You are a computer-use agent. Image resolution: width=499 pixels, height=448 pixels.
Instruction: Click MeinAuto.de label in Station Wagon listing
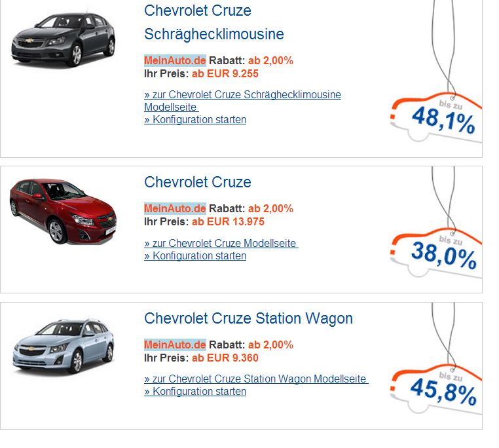(x=175, y=345)
